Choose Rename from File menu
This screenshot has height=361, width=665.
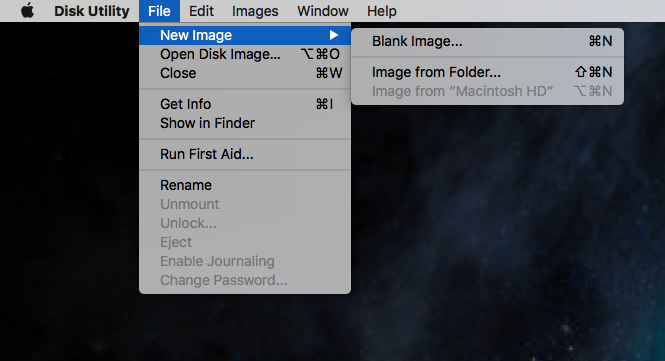[x=245, y=185]
